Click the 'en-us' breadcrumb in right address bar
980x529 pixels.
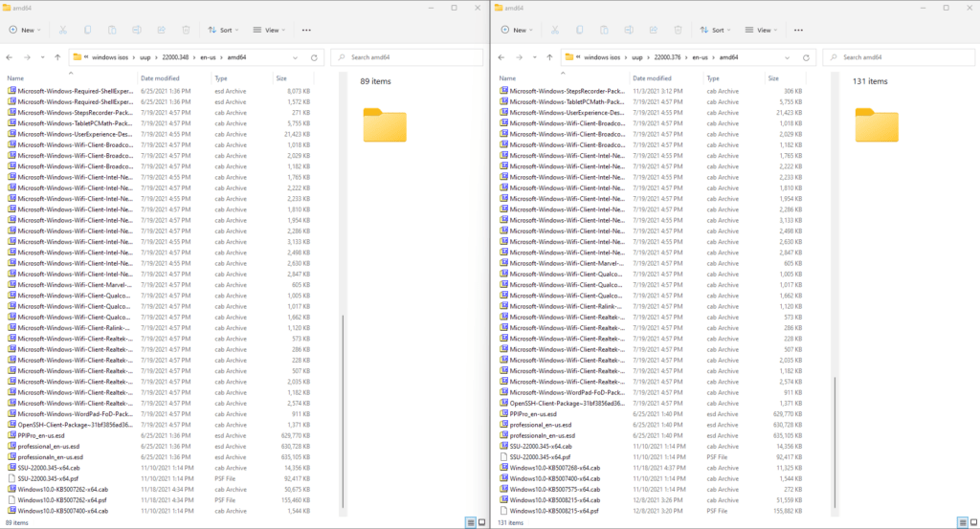pyautogui.click(x=700, y=57)
